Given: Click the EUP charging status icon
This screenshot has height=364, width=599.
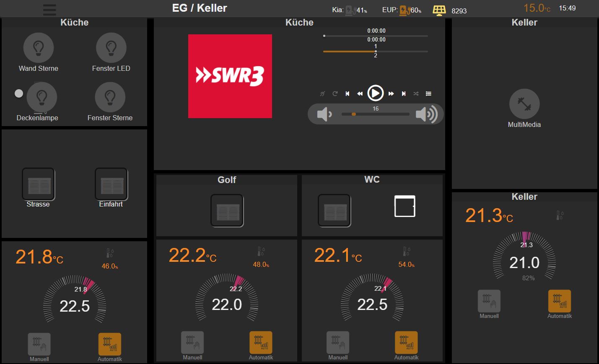Looking at the screenshot, I should 405,10.
